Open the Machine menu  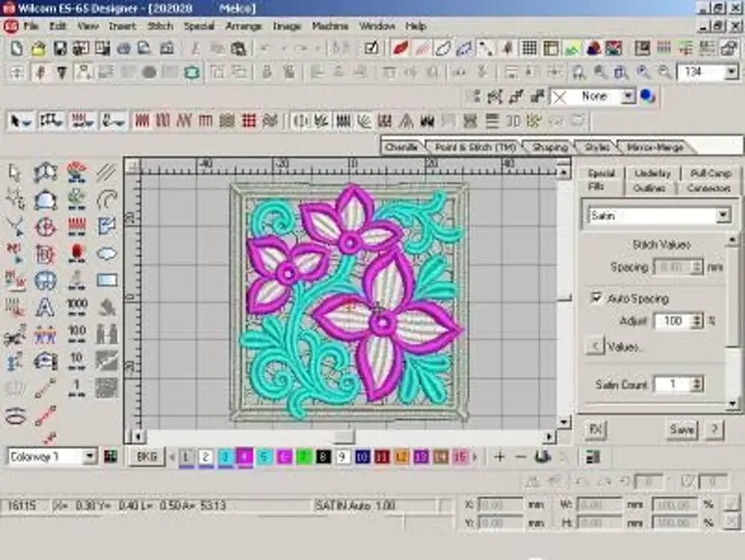[x=330, y=26]
